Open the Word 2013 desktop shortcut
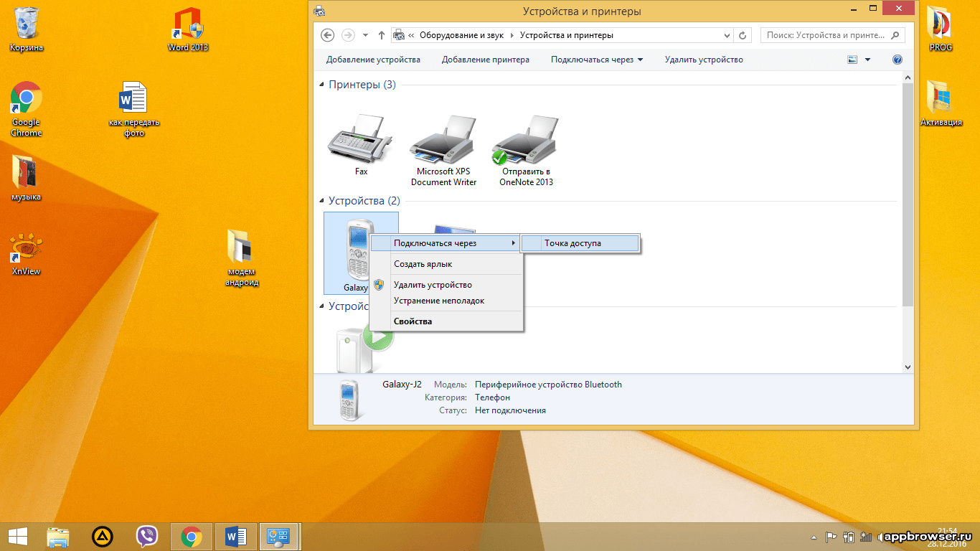 coord(187,29)
